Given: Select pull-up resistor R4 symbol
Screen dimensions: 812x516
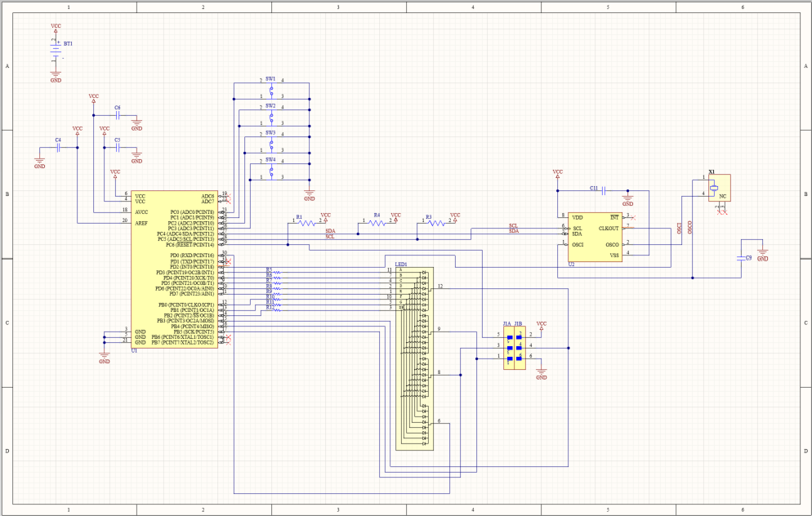Looking at the screenshot, I should 377,223.
